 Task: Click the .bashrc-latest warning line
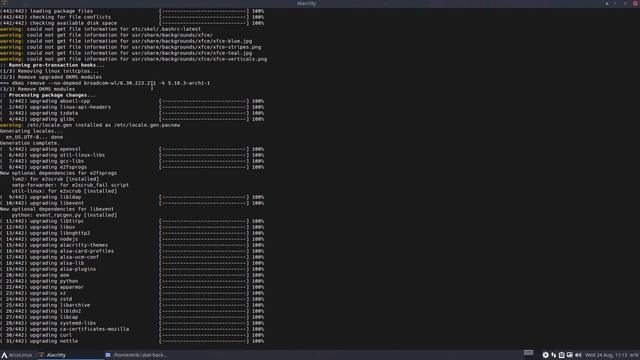pos(100,29)
